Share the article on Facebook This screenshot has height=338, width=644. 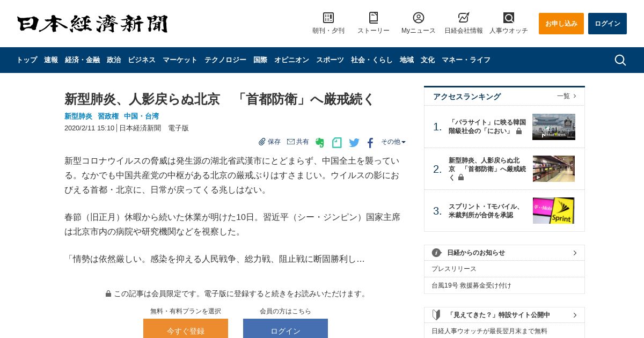[x=370, y=143]
